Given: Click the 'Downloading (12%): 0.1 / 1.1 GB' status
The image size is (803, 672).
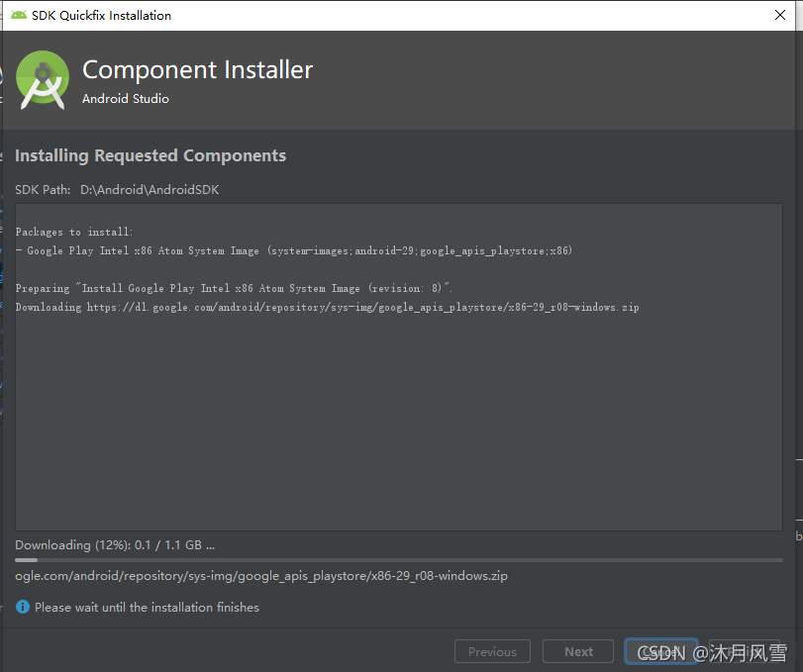Looking at the screenshot, I should [x=115, y=545].
